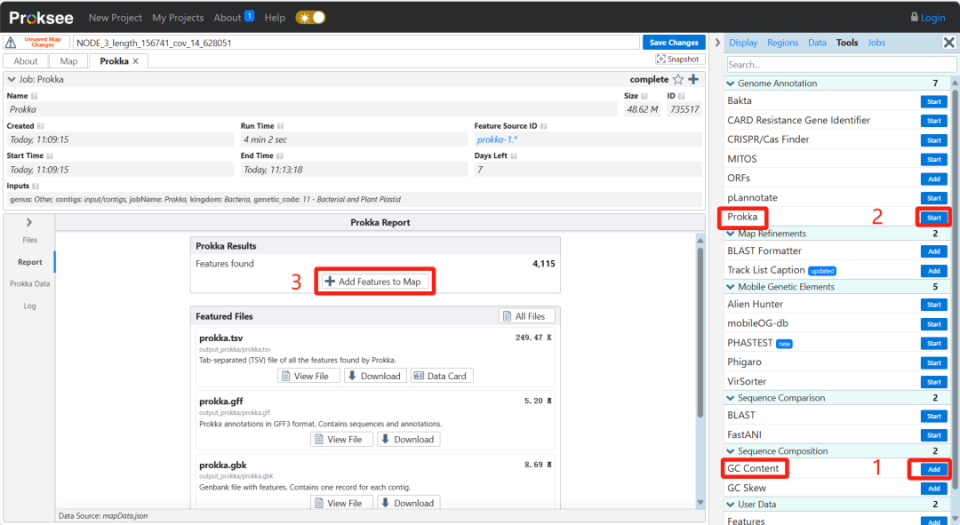Click Add Features to Map
The width and height of the screenshot is (960, 525).
coord(373,281)
